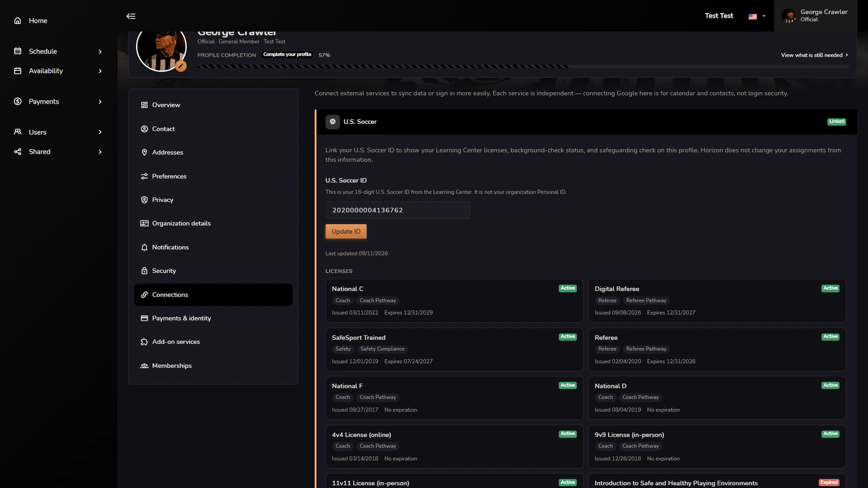Expand the Payments menu chevron

click(x=100, y=101)
